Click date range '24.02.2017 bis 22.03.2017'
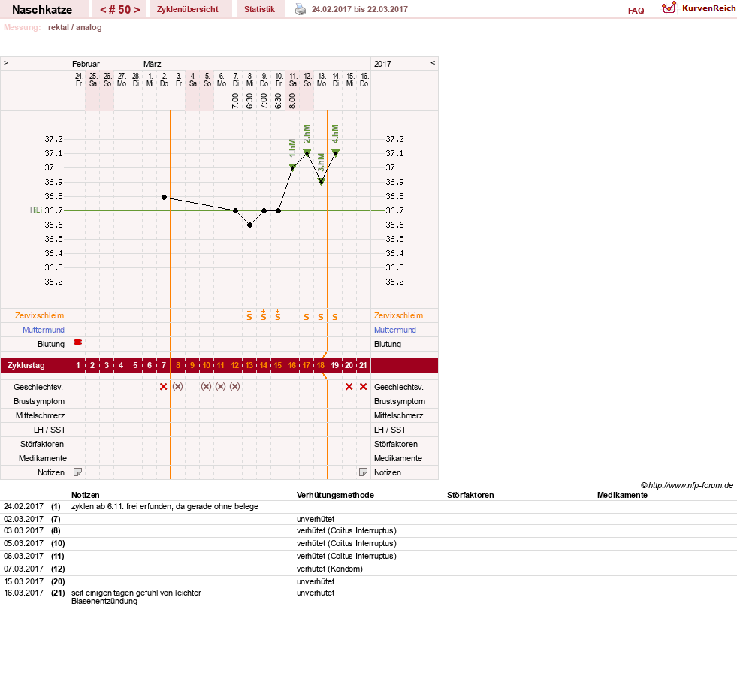The width and height of the screenshot is (737, 700). coord(360,10)
